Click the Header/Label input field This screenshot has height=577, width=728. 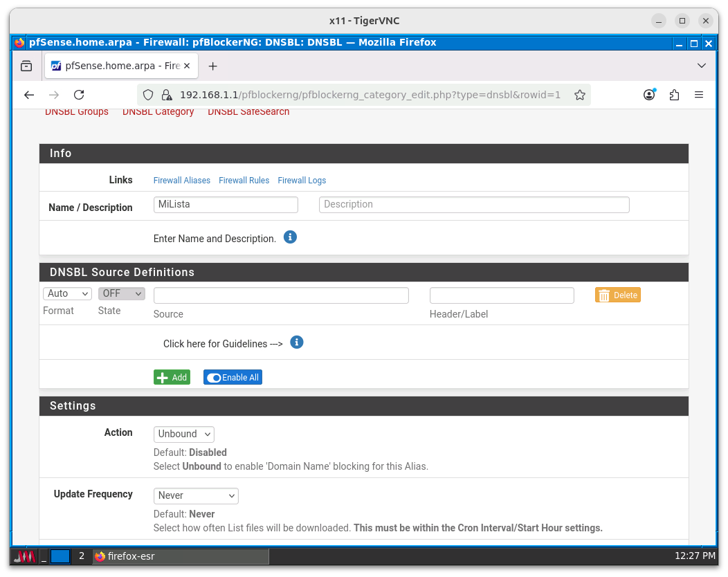(502, 295)
